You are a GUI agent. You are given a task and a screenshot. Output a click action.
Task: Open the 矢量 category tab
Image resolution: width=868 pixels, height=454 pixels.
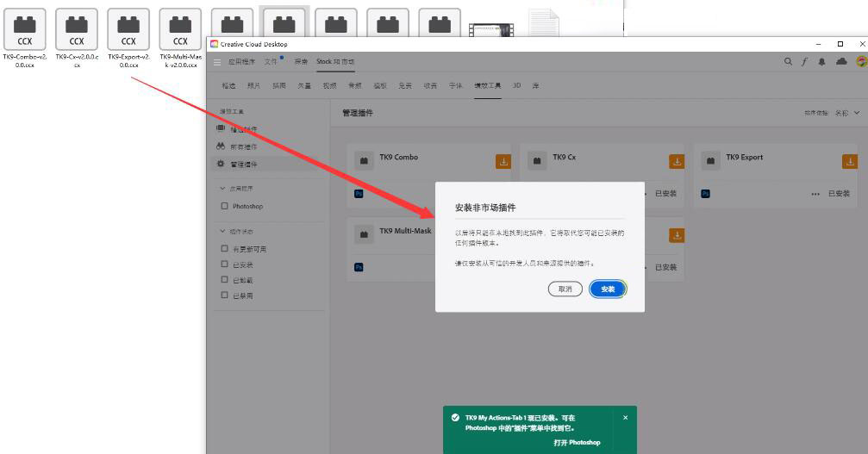click(304, 85)
